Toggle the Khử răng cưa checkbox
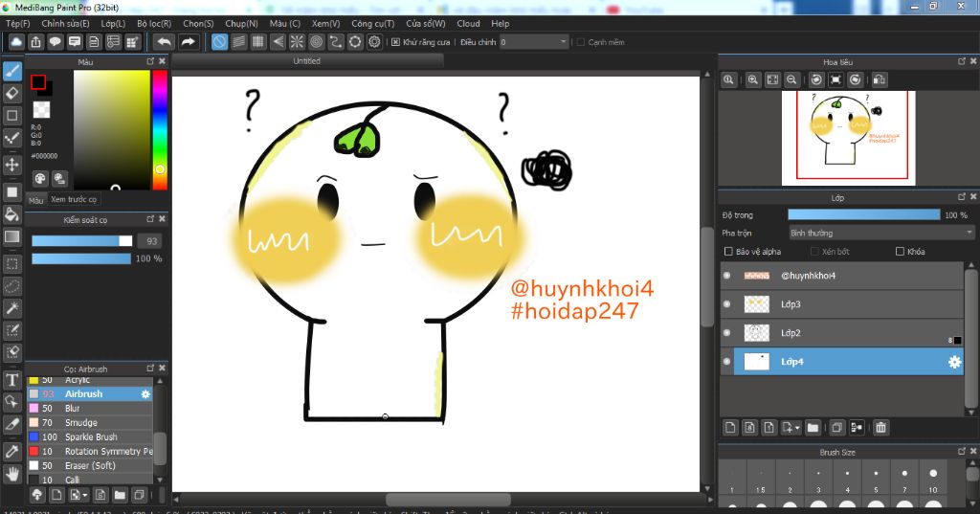Image resolution: width=980 pixels, height=514 pixels. (x=395, y=42)
